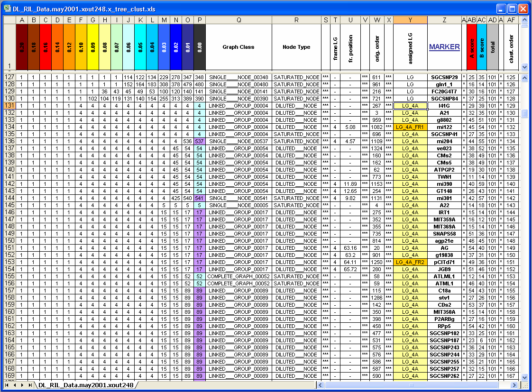Click the clust. order header cell
This screenshot has height=392, width=532.
[511, 47]
